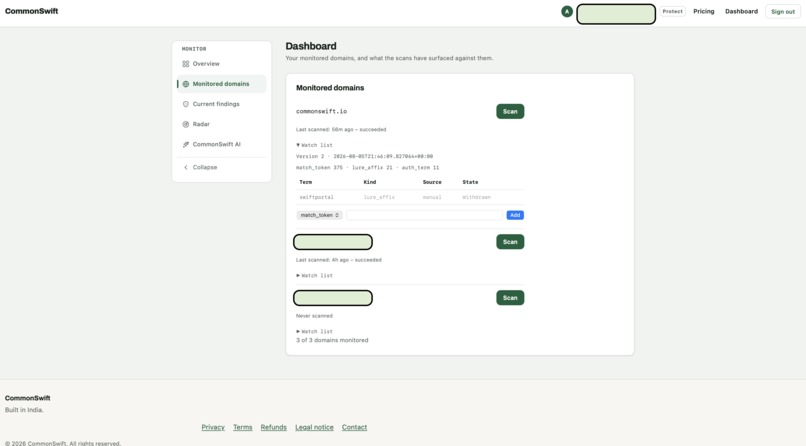Click the CommonSwift logo in the header
This screenshot has height=446, width=806.
(x=31, y=11)
